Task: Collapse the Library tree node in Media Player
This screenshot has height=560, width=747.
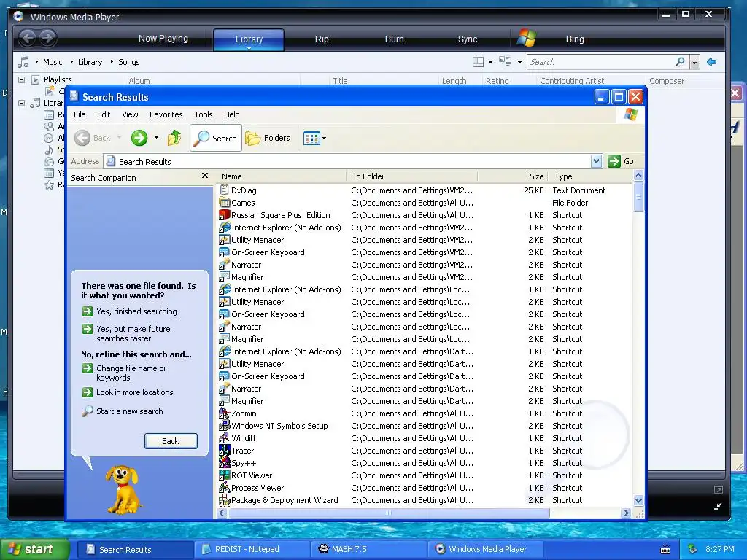Action: 21,102
